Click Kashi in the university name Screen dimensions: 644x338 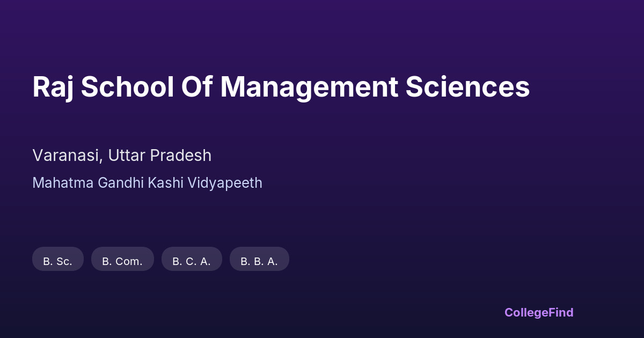click(x=165, y=183)
